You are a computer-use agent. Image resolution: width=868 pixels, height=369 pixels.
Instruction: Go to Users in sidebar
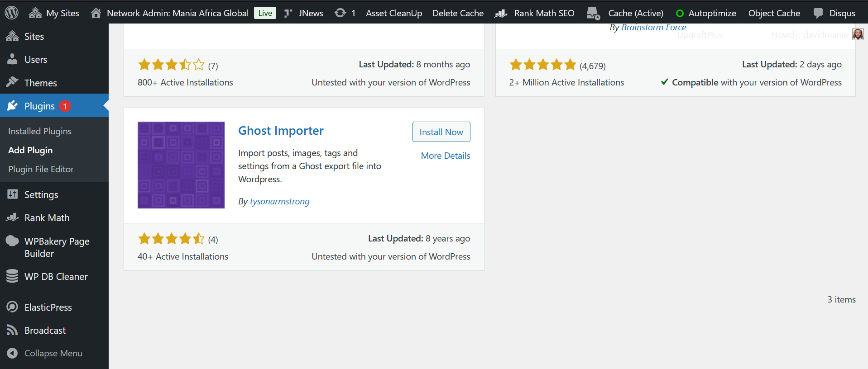tap(36, 59)
